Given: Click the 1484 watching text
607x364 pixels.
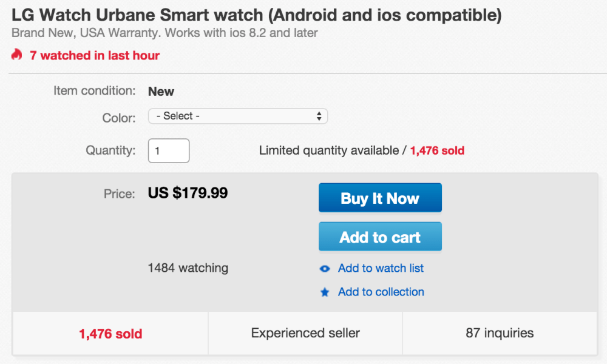Looking at the screenshot, I should pos(188,268).
